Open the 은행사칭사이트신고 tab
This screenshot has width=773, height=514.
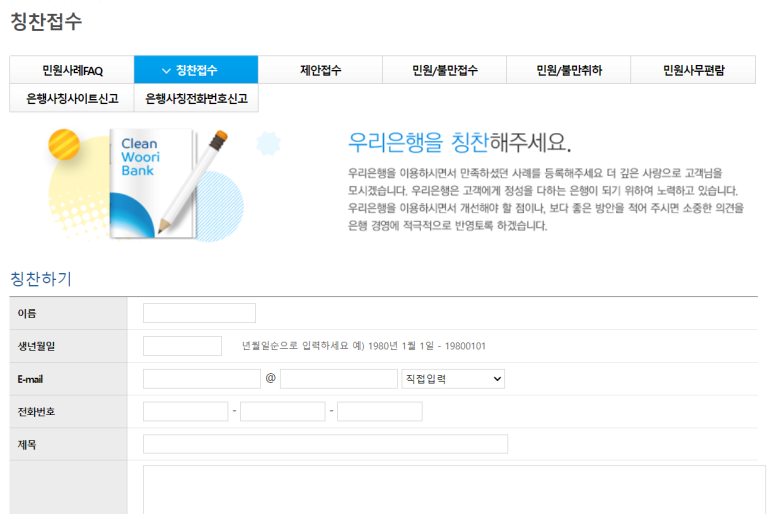click(72, 98)
